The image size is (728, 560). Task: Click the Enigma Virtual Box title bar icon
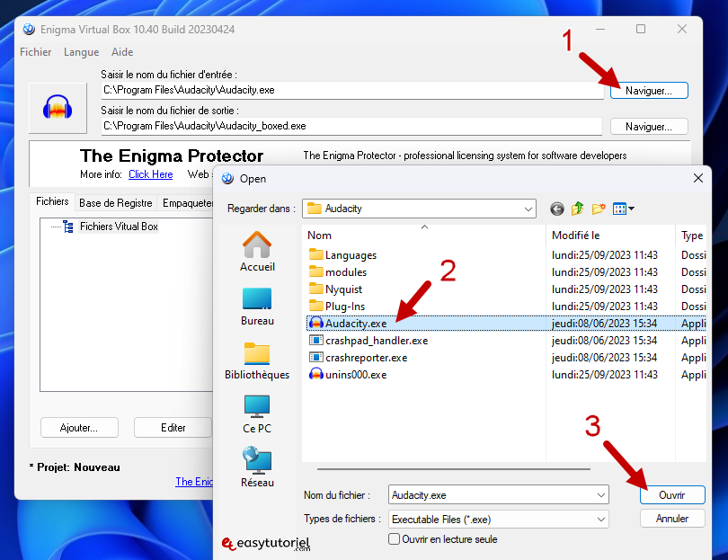pyautogui.click(x=30, y=30)
